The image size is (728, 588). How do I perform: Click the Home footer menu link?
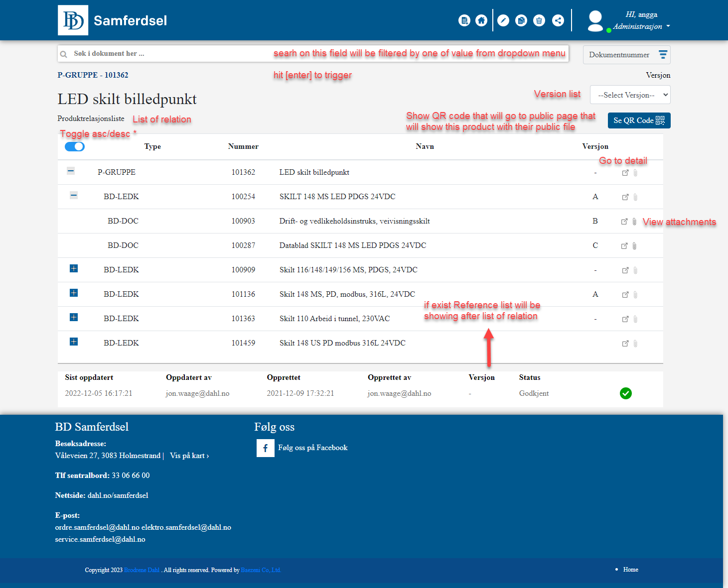click(x=630, y=570)
